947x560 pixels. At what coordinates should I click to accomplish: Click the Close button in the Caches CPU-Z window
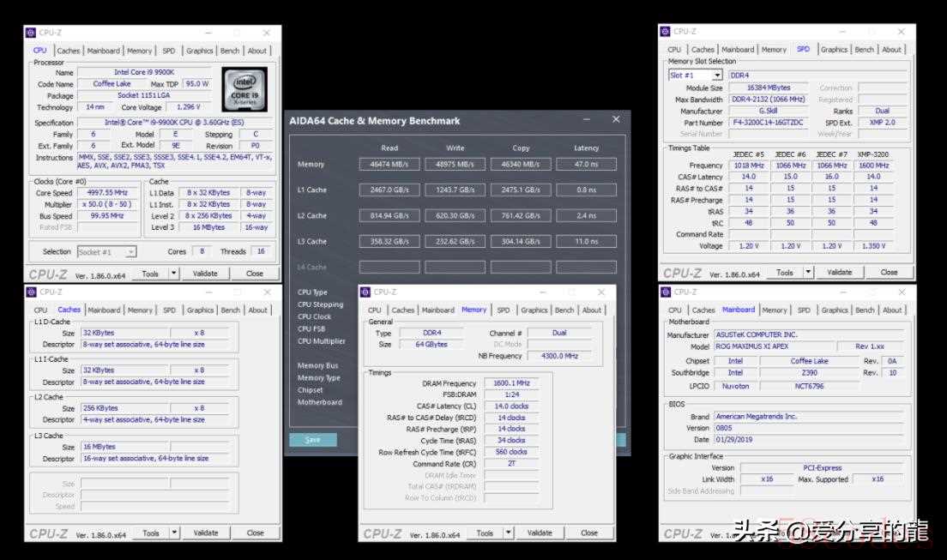click(x=256, y=533)
